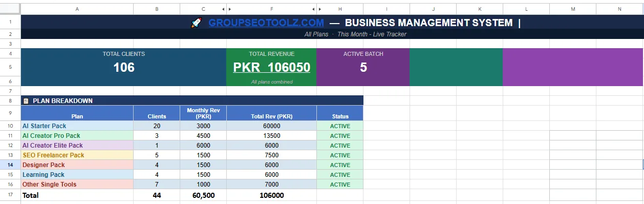Click ACTIVE status for Other Single Tools
This screenshot has height=204, width=644.
coord(340,185)
